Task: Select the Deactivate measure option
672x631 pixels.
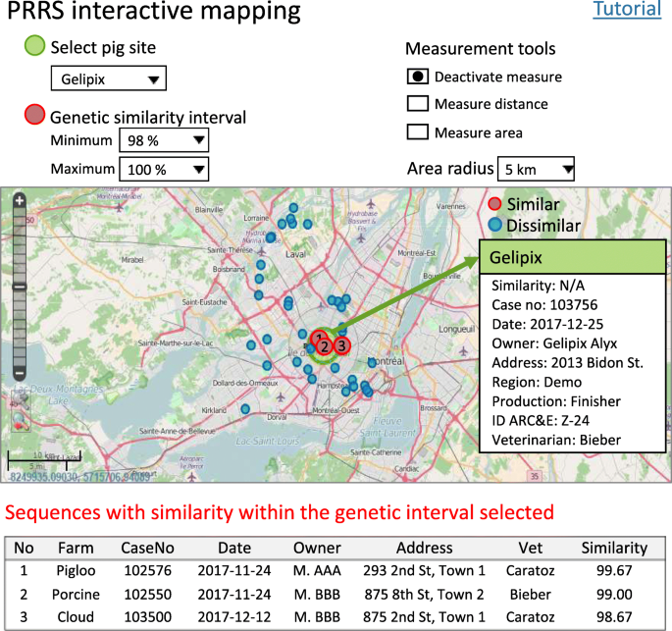Action: [419, 77]
